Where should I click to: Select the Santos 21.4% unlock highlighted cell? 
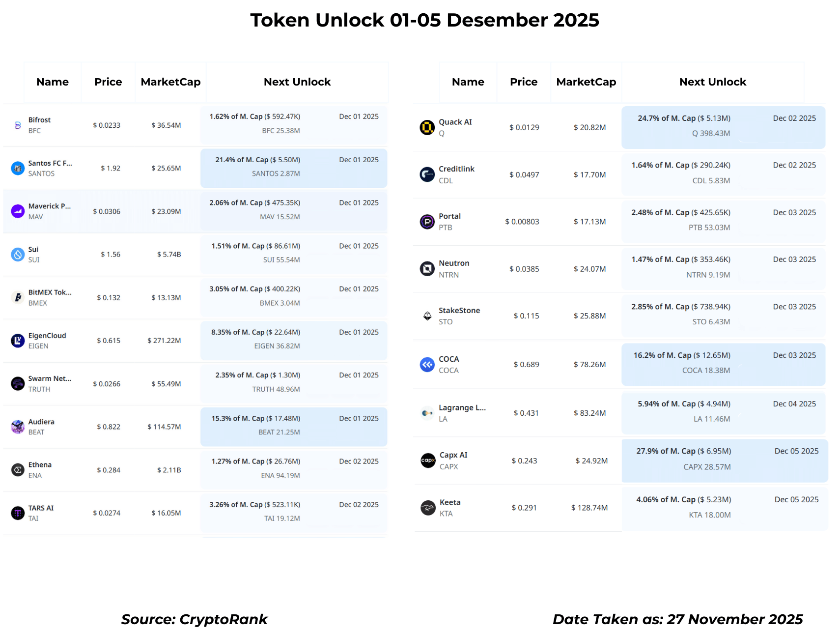point(294,168)
